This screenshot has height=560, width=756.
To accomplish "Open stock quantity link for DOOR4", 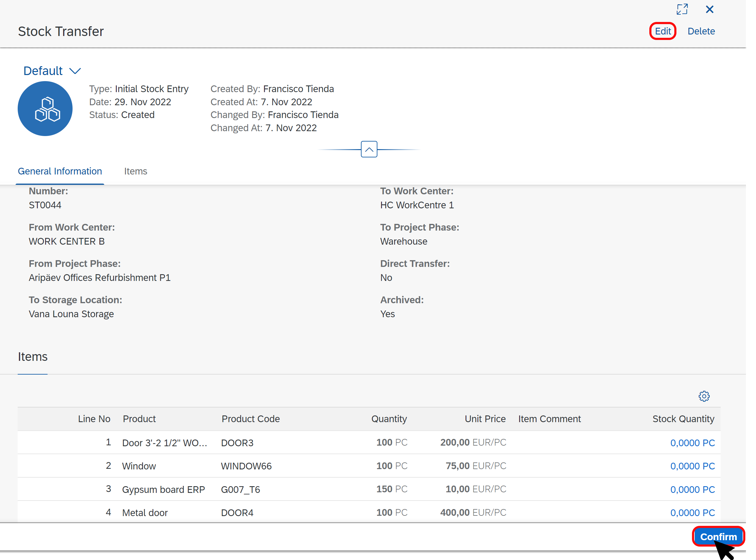I will 692,513.
